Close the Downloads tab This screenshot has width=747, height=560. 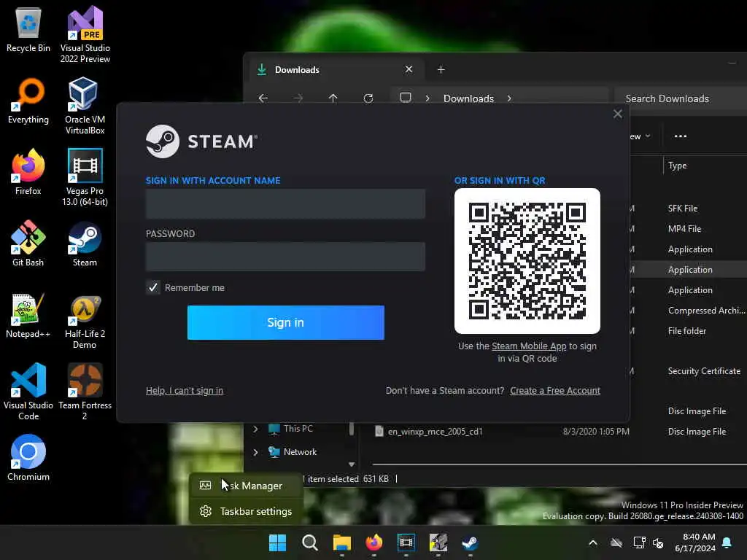[x=409, y=69]
